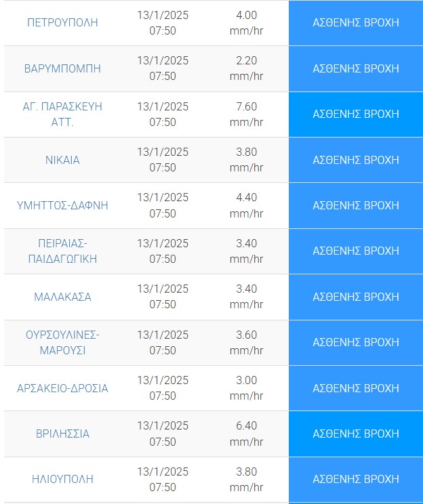
Task: Click the ΑΣΘΕΝΗΣ ΒΡΟΧΗ status for ΠΕΤΡΟΥΠΟΛΗ
Action: [x=356, y=22]
